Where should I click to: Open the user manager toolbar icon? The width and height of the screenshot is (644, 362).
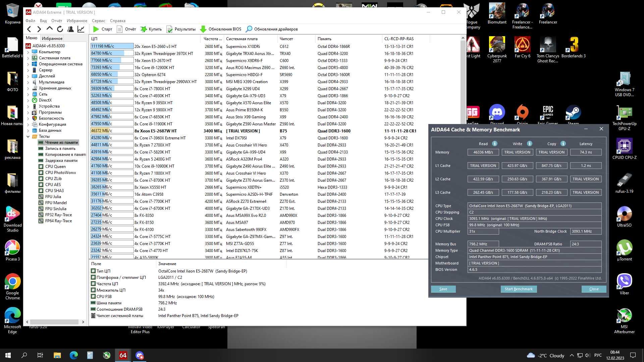70,29
